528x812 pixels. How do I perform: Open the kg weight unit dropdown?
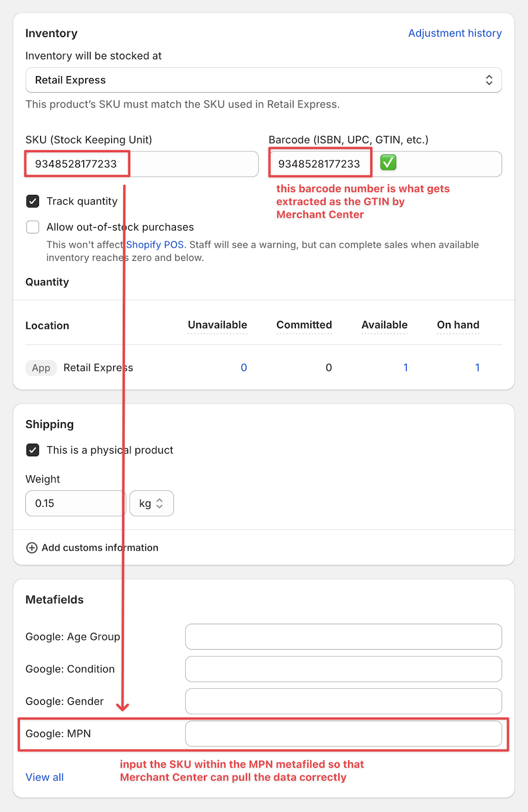tap(151, 503)
